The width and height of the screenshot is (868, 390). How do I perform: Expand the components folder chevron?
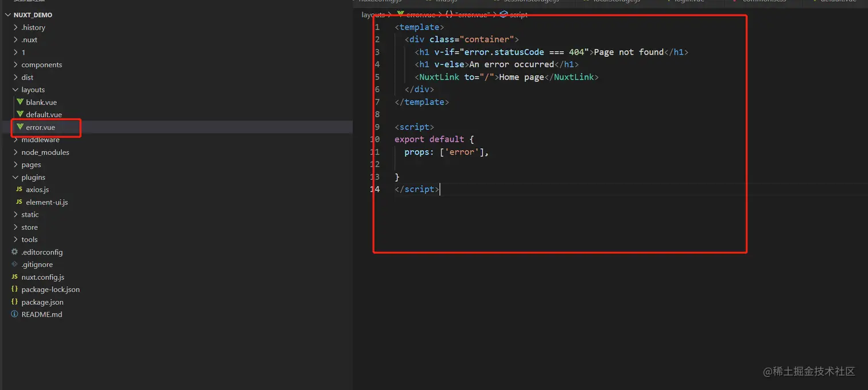[15, 65]
